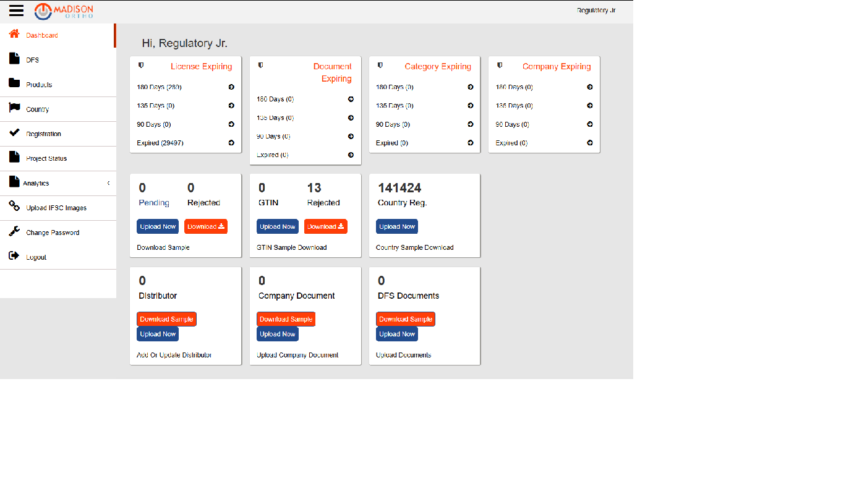841x504 pixels.
Task: Click the Madison Ortho logo
Action: point(64,11)
